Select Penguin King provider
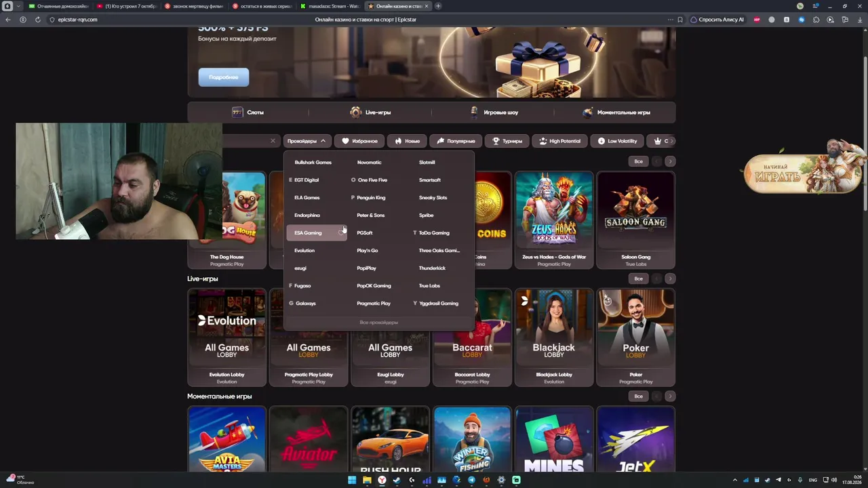Viewport: 868px width, 488px height. (x=371, y=198)
